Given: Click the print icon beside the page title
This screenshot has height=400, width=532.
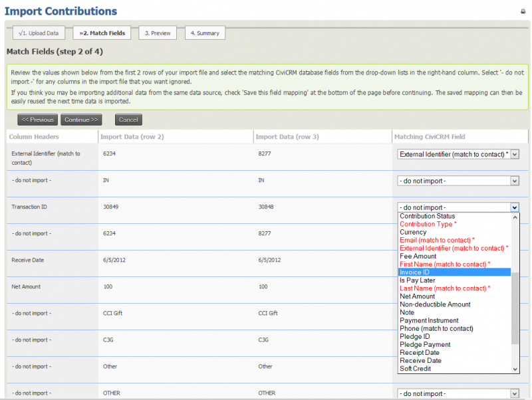Looking at the screenshot, I should pyautogui.click(x=523, y=11).
